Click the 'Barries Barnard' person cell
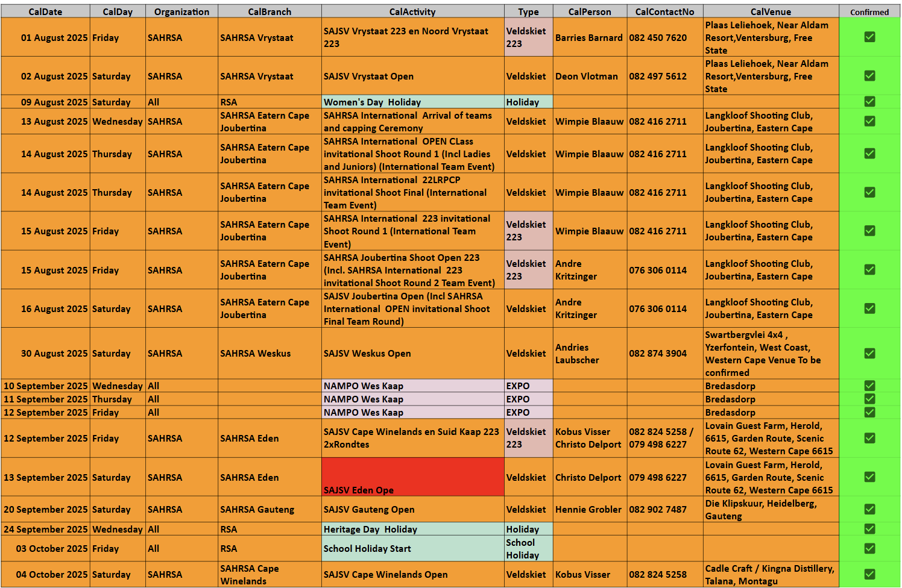The height and width of the screenshot is (588, 902). click(590, 37)
